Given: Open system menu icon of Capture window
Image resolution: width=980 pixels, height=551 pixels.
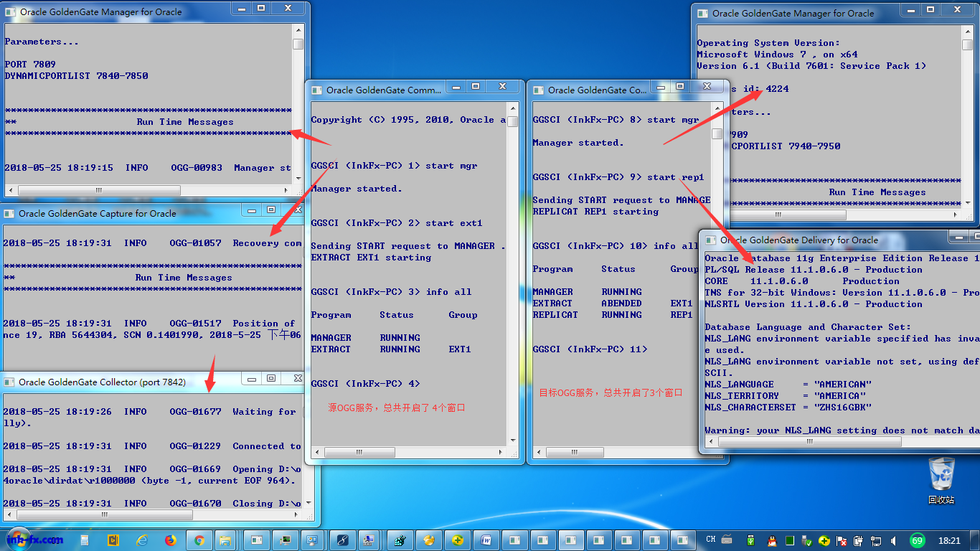Looking at the screenshot, I should (x=10, y=213).
